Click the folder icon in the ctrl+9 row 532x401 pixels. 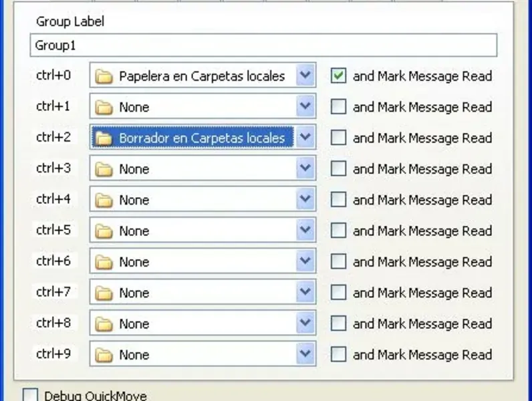(x=103, y=355)
